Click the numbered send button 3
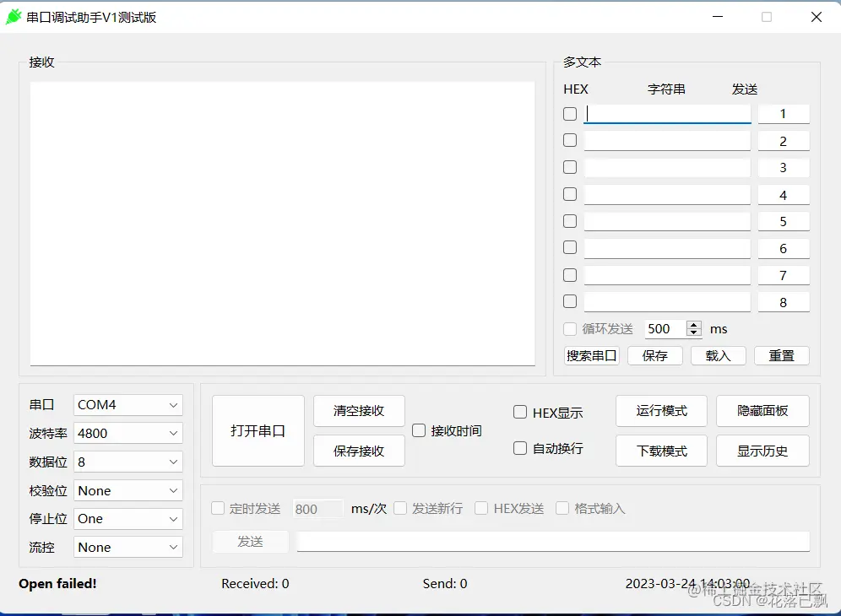The height and width of the screenshot is (616, 841). (784, 167)
